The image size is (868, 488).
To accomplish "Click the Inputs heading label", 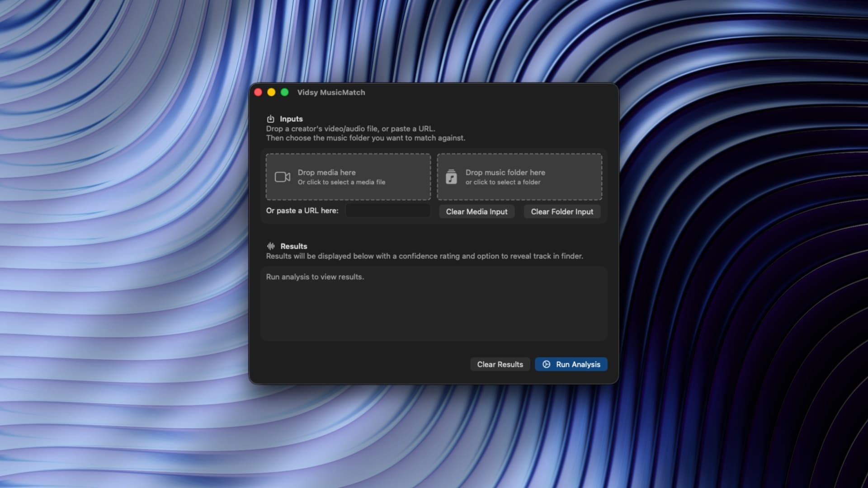I will [x=292, y=118].
